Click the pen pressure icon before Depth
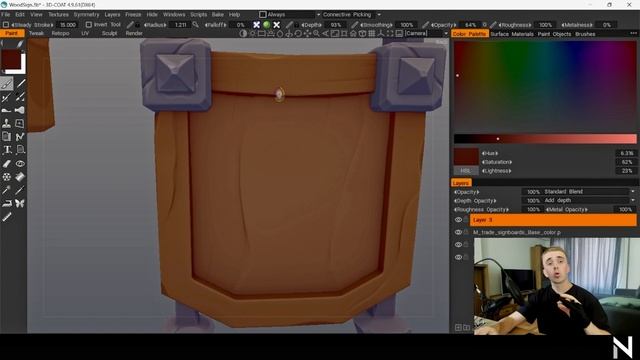This screenshot has height=360, width=640. [289, 25]
